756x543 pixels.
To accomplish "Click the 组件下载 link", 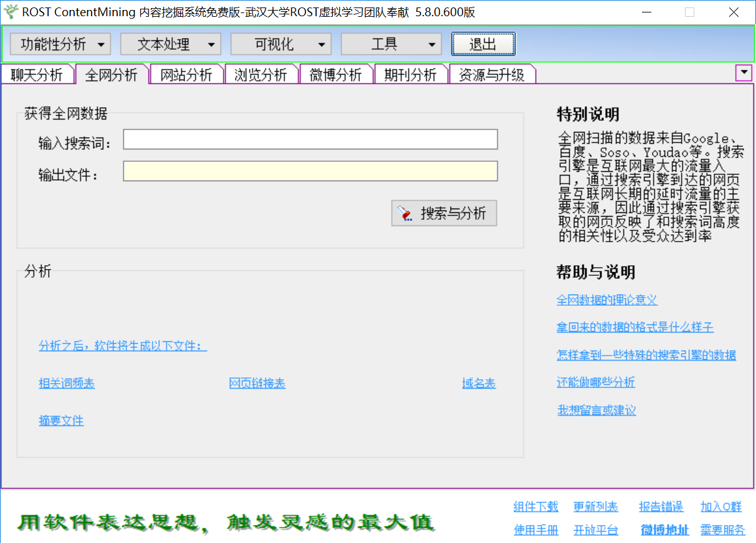I will pyautogui.click(x=536, y=507).
